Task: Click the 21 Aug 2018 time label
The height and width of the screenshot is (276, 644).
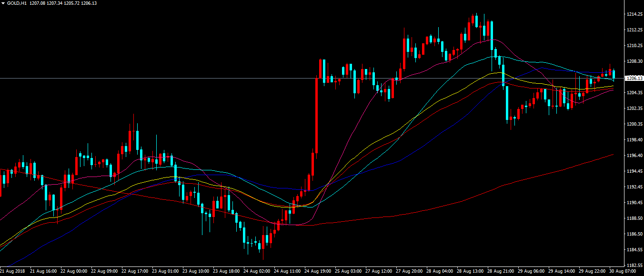Action: (11, 271)
